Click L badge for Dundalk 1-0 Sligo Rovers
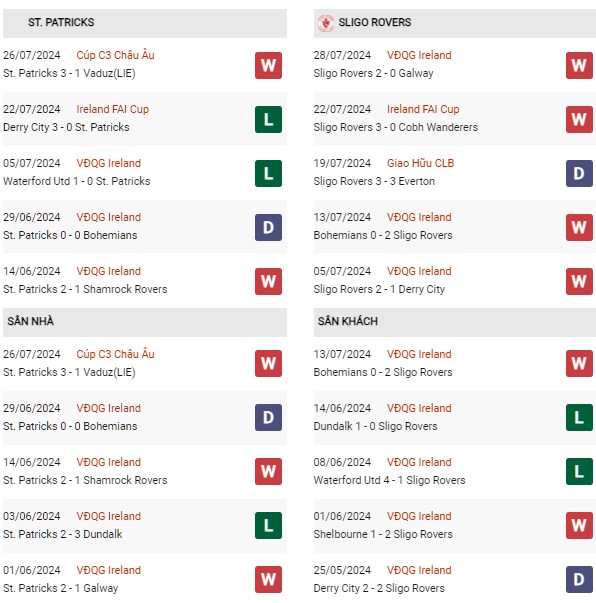 pyautogui.click(x=579, y=417)
